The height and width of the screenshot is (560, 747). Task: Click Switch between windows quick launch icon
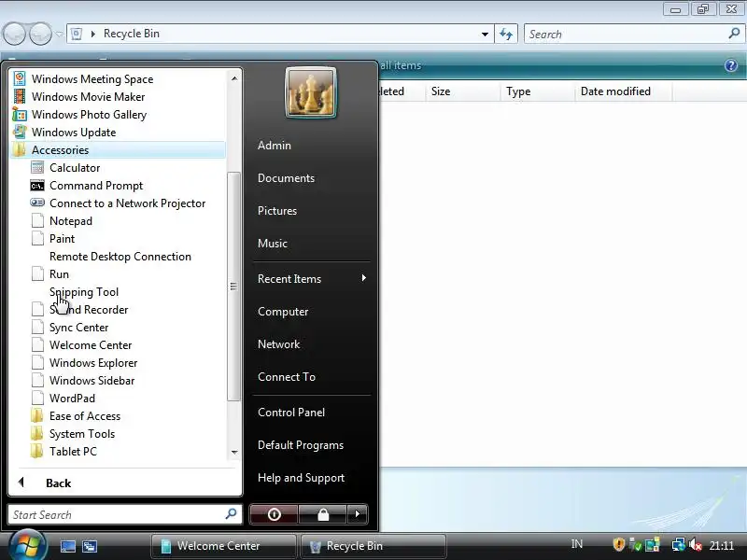[x=90, y=546]
